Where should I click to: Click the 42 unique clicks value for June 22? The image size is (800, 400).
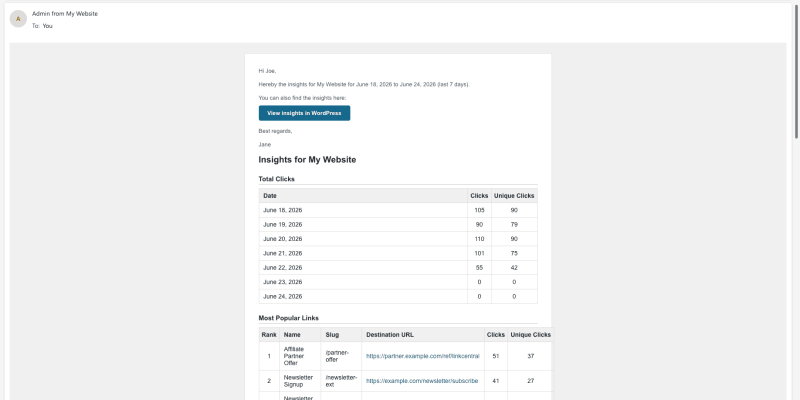point(514,267)
